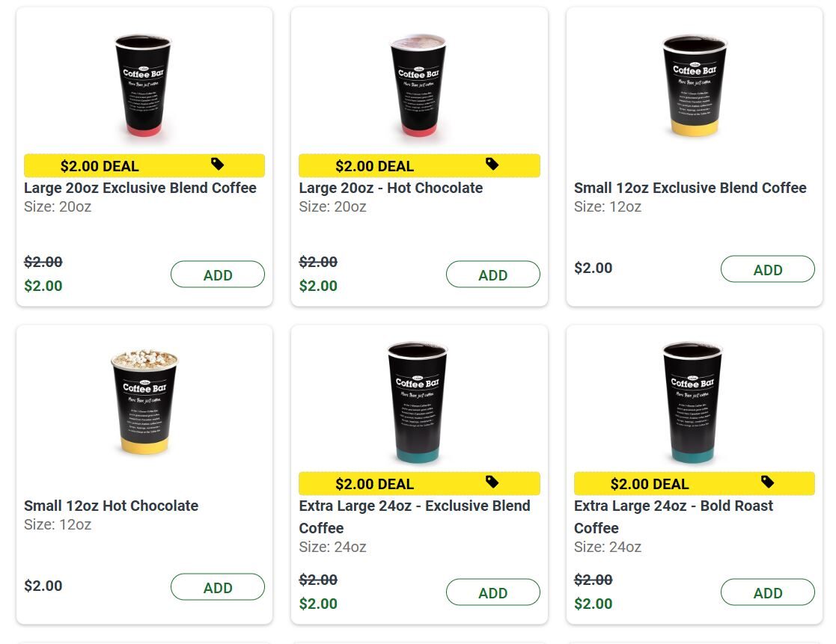
Task: Add Small 12oz Hot Chocolate to order
Action: point(218,587)
